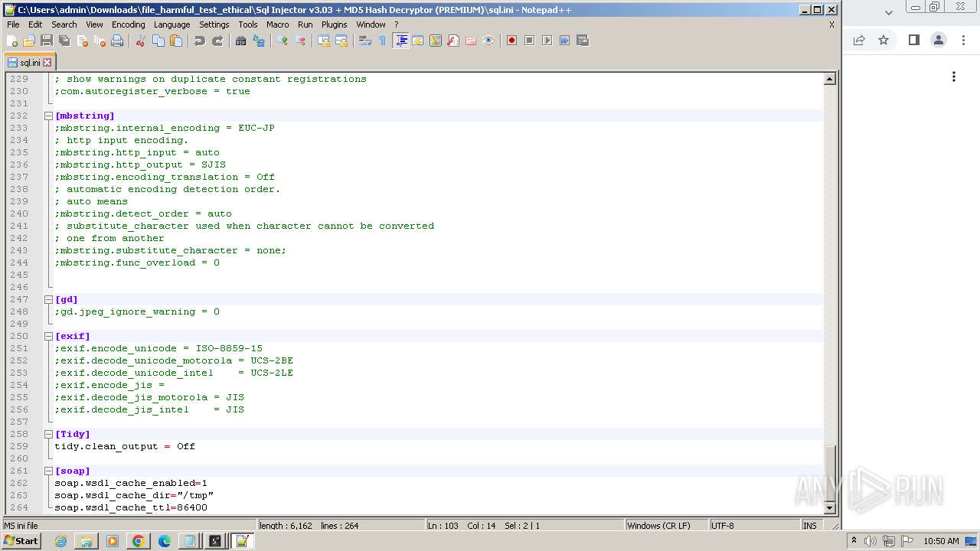Stop macro recording square button

tap(529, 41)
